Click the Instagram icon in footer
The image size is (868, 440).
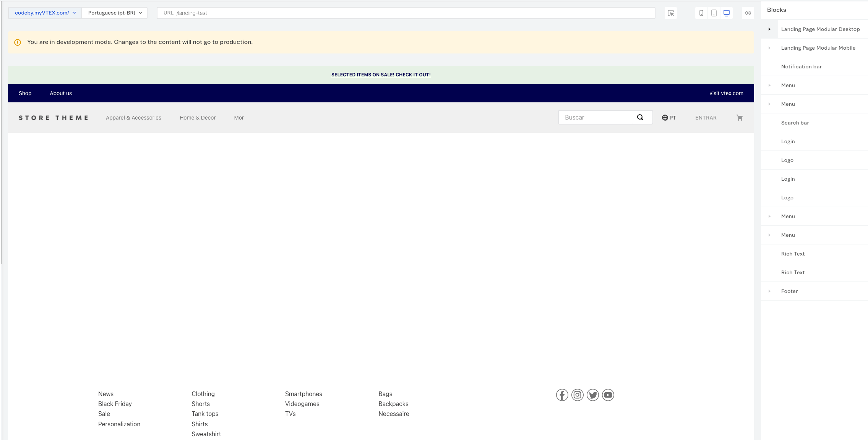(x=577, y=395)
